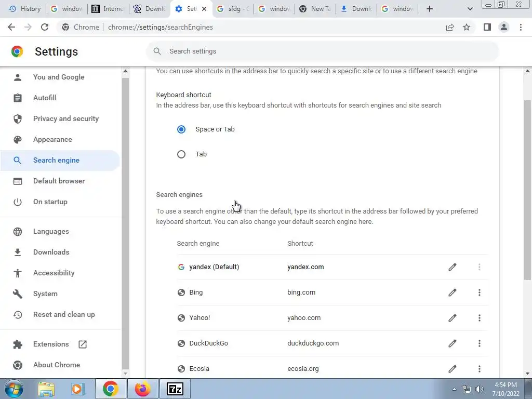This screenshot has width=532, height=399.
Task: Select the Tab only radio option
Action: (181, 154)
